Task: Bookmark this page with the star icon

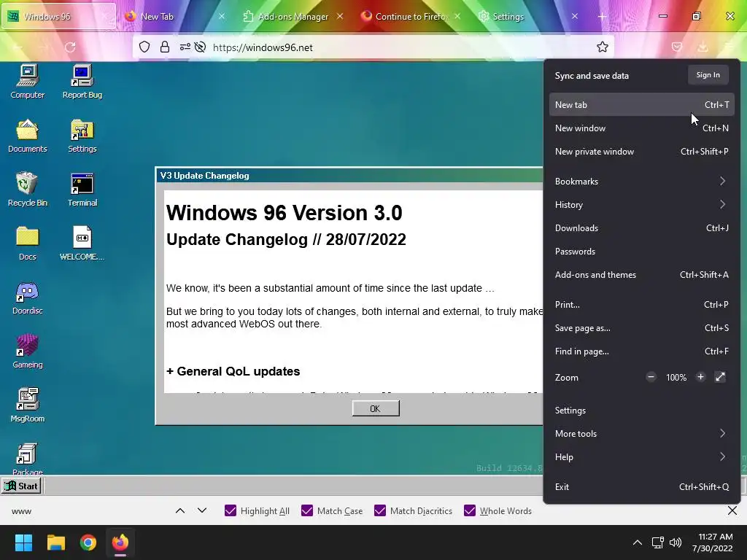Action: [602, 47]
